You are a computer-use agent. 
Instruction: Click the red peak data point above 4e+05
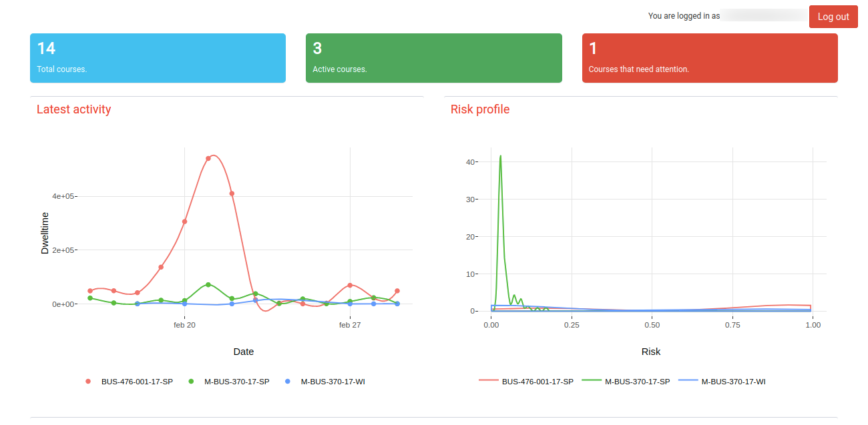tap(208, 158)
